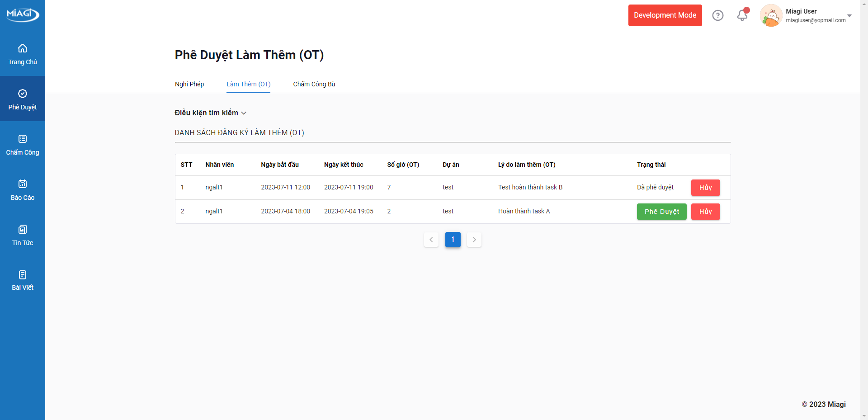The height and width of the screenshot is (420, 868).
Task: Expand the Miagi User account dropdown
Action: (849, 16)
